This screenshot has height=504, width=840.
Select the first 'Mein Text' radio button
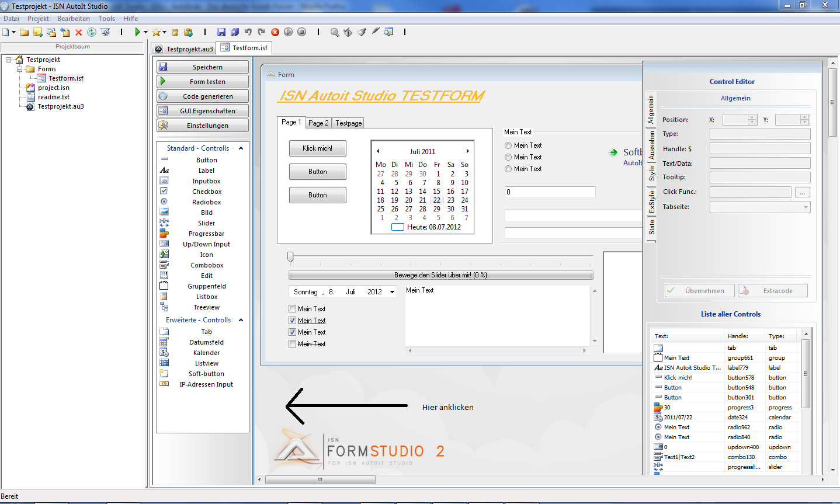(508, 145)
